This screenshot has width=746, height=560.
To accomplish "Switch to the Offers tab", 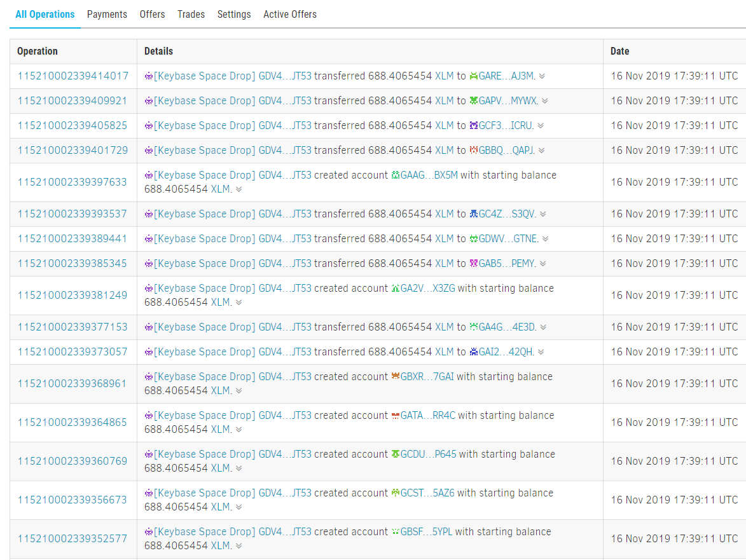I will [152, 14].
